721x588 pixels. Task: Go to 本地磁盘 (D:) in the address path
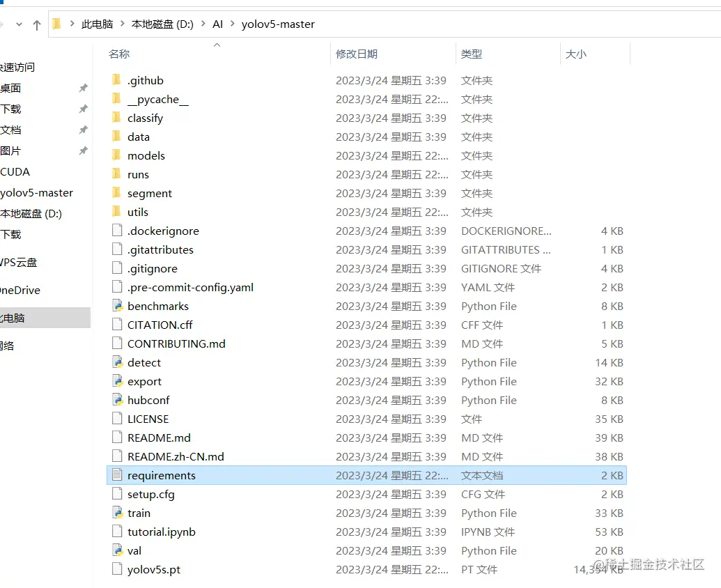pos(162,24)
